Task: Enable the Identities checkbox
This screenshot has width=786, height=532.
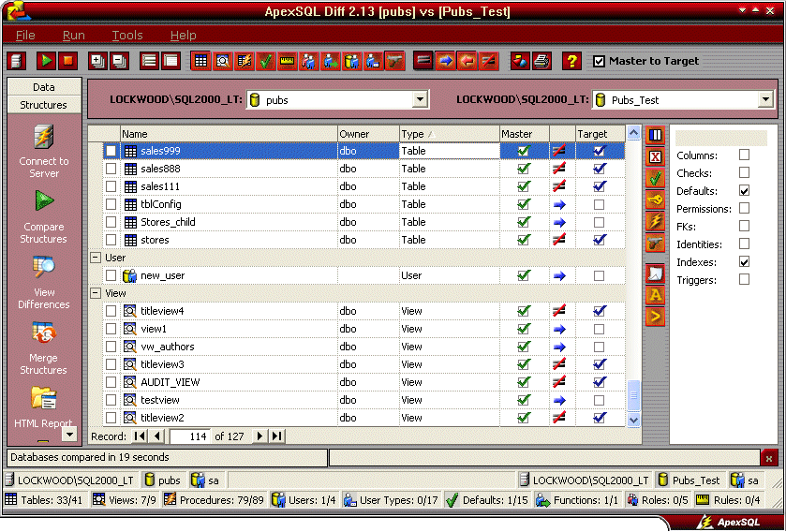Action: click(745, 244)
